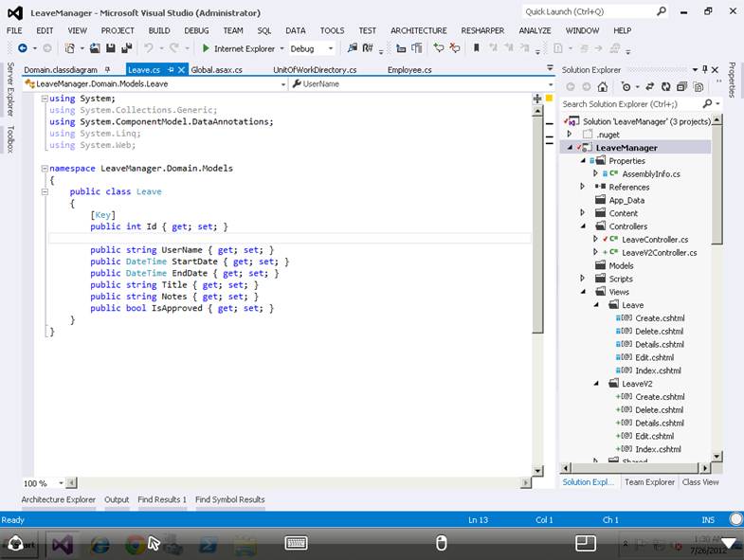
Task: Click the mouse icon in bottom bar
Action: (x=442, y=543)
